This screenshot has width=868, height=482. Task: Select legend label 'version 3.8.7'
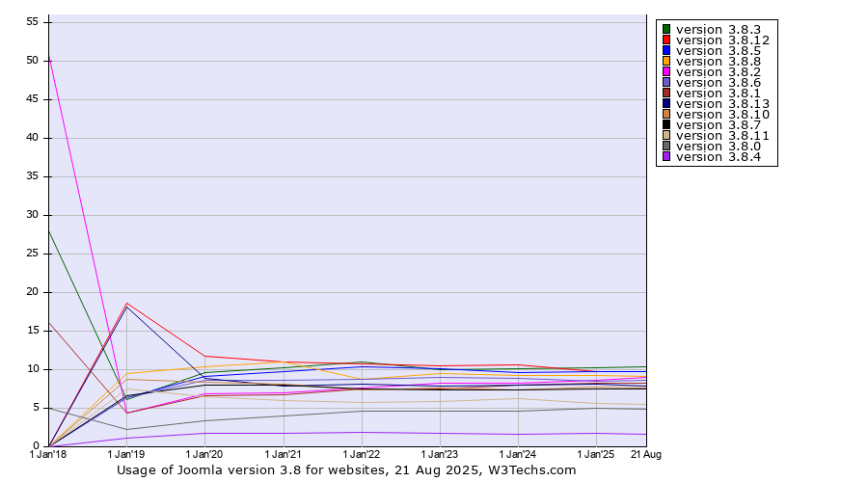click(x=719, y=125)
